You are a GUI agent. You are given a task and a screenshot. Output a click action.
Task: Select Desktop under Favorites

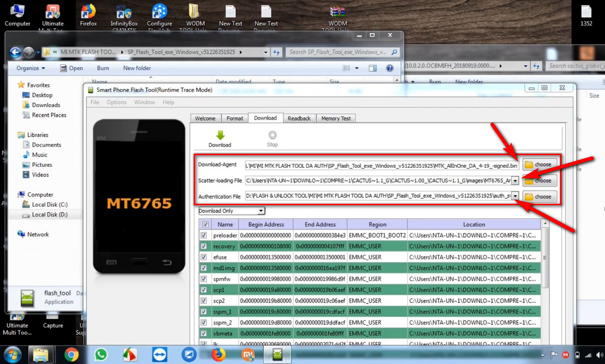[37, 95]
